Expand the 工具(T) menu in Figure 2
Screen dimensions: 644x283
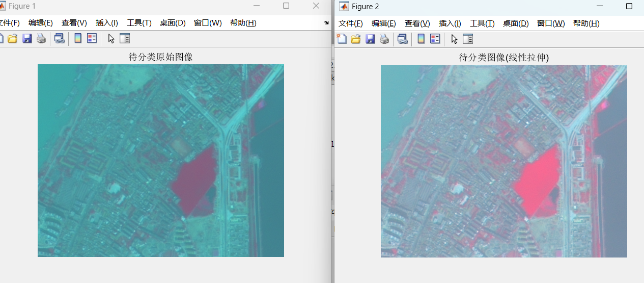click(482, 23)
